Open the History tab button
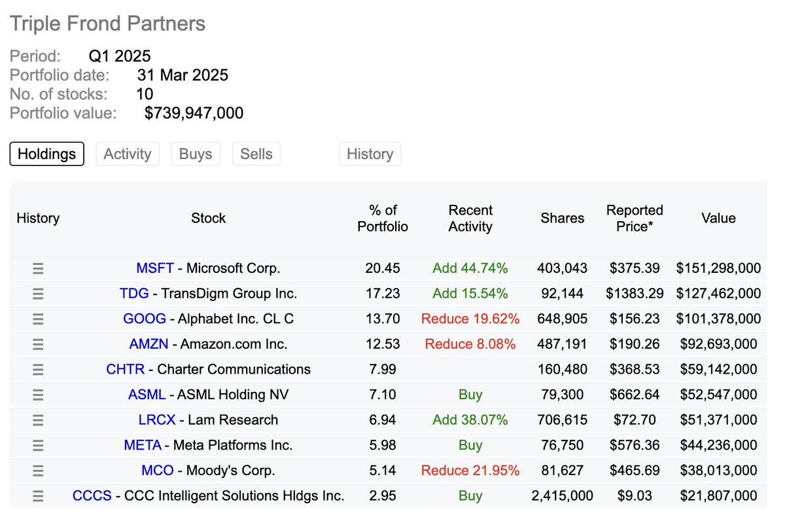This screenshot has height=532, width=785. [x=370, y=154]
